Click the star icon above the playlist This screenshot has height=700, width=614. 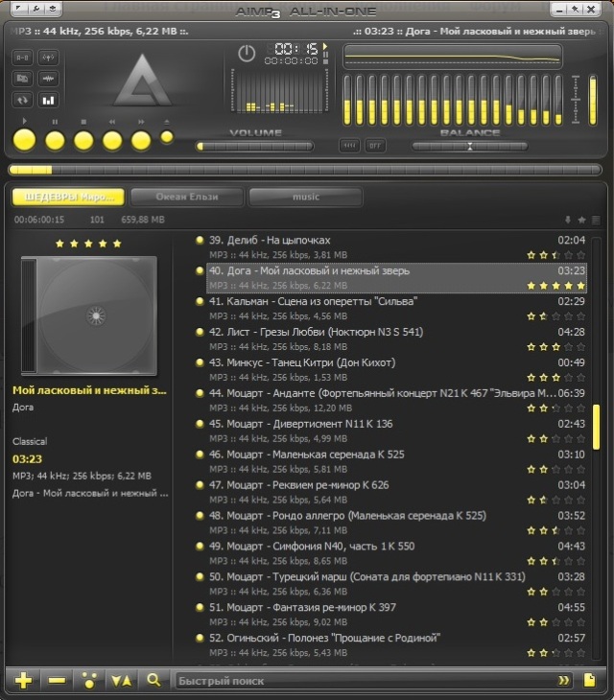pos(581,220)
